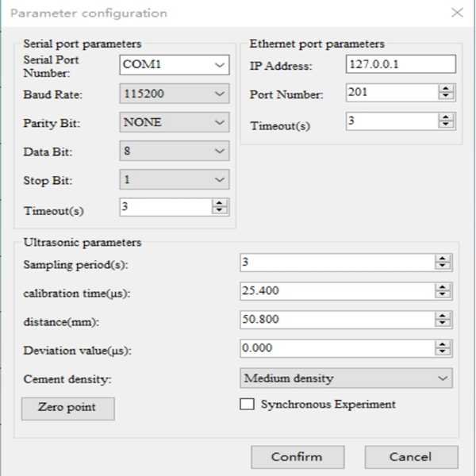Open the Data Bit dropdown
This screenshot has width=476, height=476.
click(x=220, y=151)
